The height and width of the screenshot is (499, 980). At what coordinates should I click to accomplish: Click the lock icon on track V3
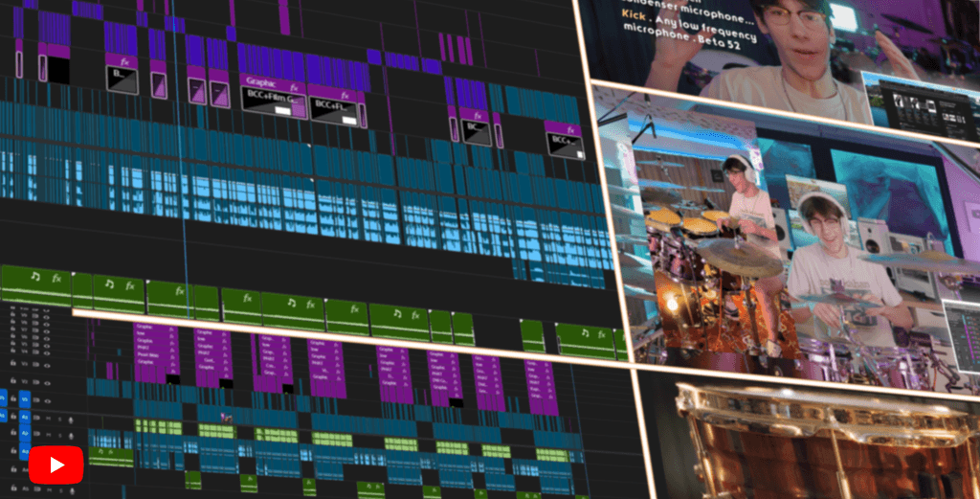13,364
